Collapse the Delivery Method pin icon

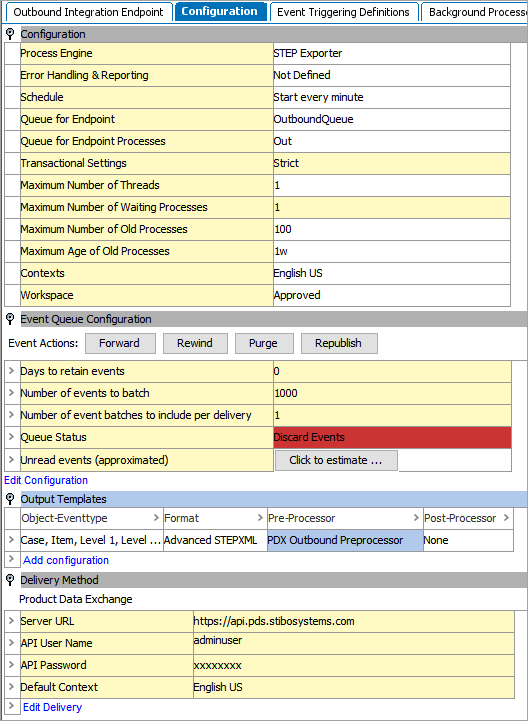coord(10,580)
